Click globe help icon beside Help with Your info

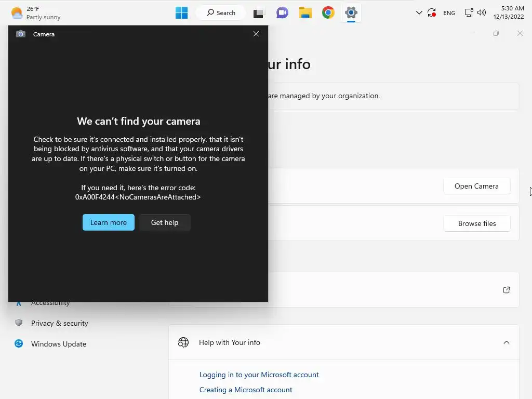coord(183,342)
